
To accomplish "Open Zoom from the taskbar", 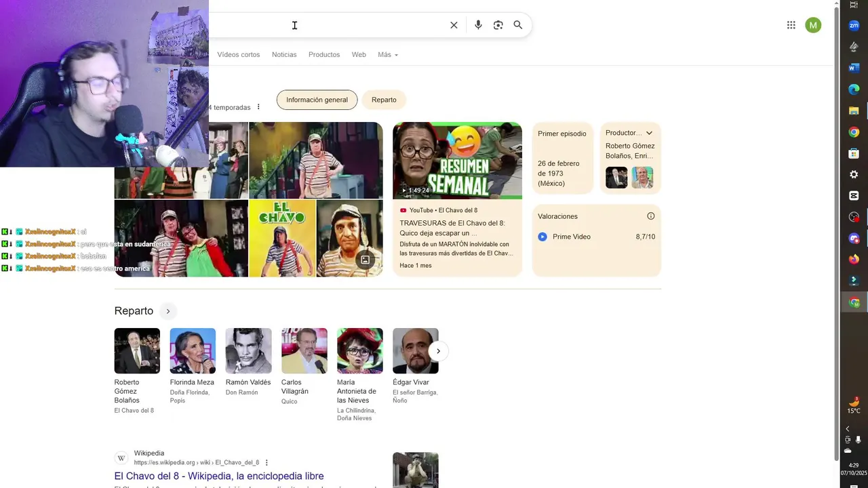I will click(854, 25).
